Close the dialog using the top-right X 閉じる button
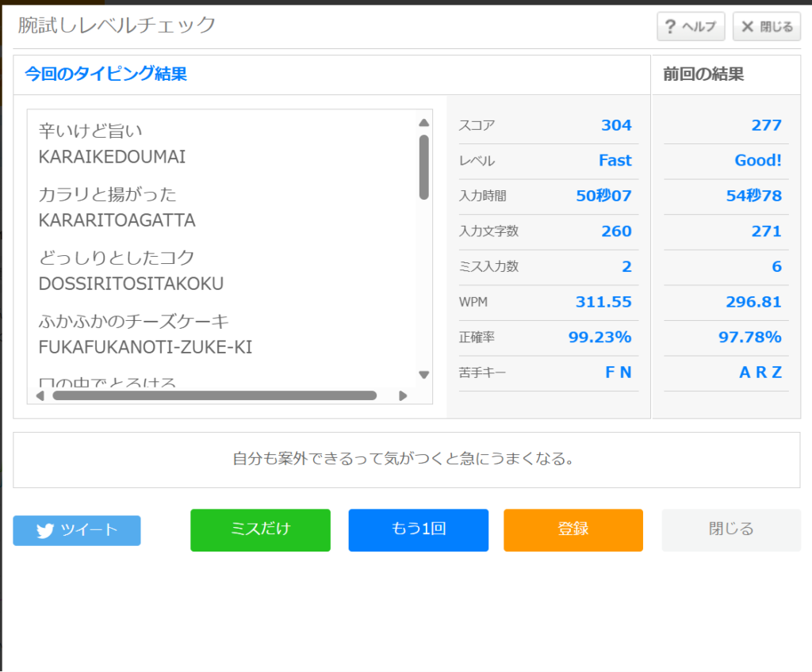The height and width of the screenshot is (672, 812). (766, 27)
